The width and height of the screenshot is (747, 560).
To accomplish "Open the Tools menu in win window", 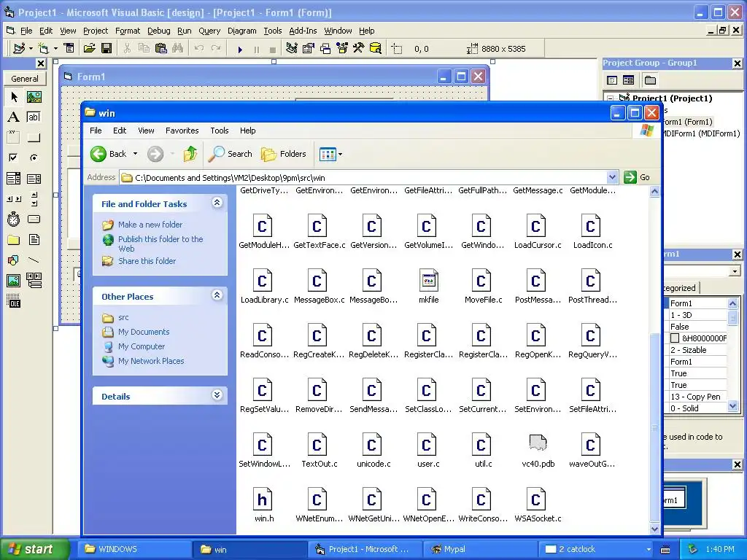I will pos(219,131).
